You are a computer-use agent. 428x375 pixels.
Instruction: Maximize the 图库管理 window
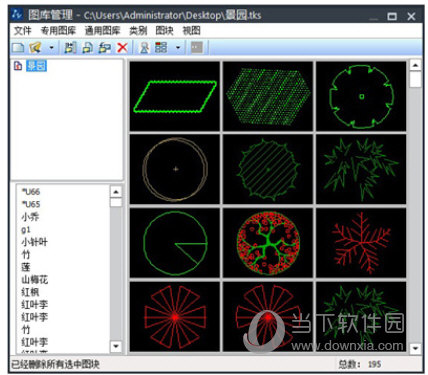pyautogui.click(x=392, y=16)
